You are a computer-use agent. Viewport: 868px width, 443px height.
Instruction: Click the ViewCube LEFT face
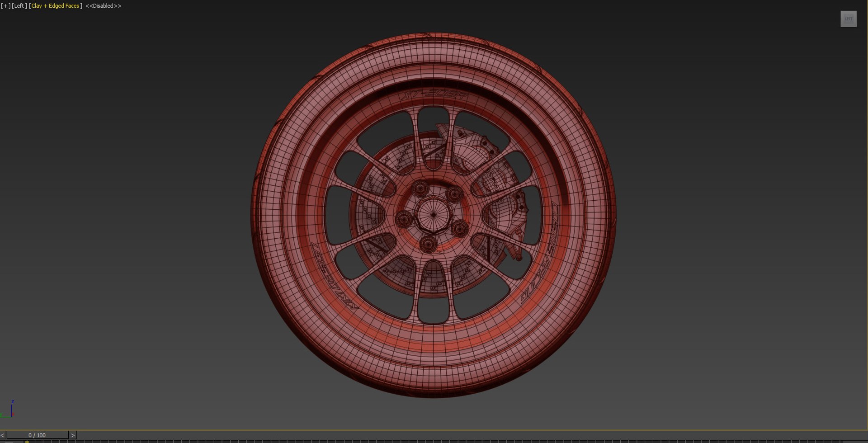pyautogui.click(x=849, y=19)
